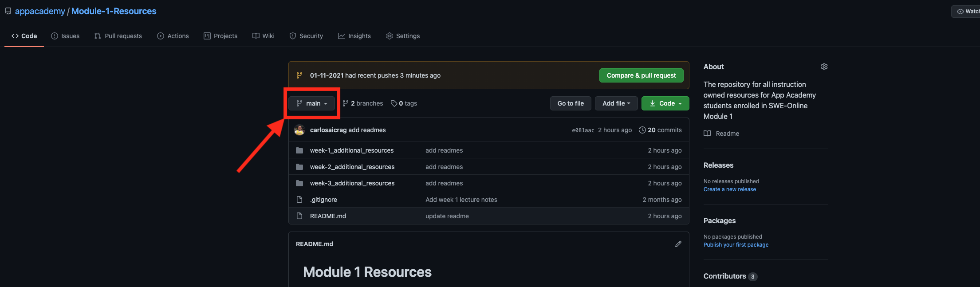This screenshot has height=287, width=980.
Task: Open the 'update readme' commit message
Action: coord(447,216)
